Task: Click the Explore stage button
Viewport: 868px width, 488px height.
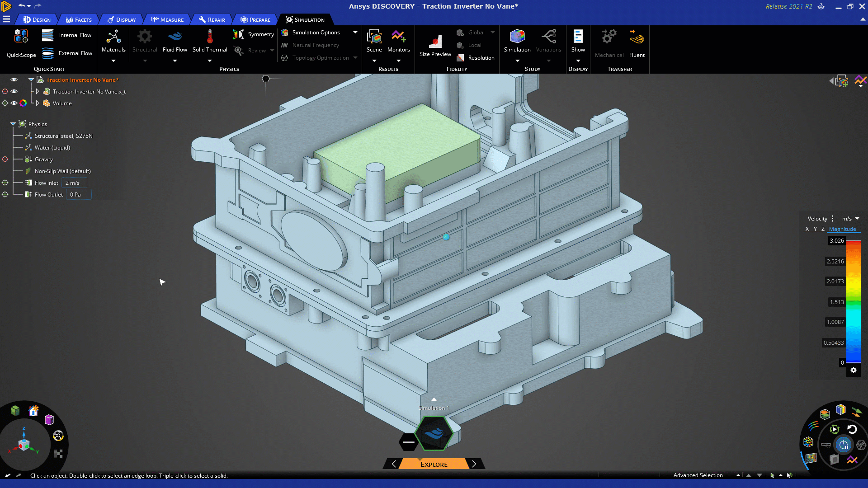Action: 434,465
